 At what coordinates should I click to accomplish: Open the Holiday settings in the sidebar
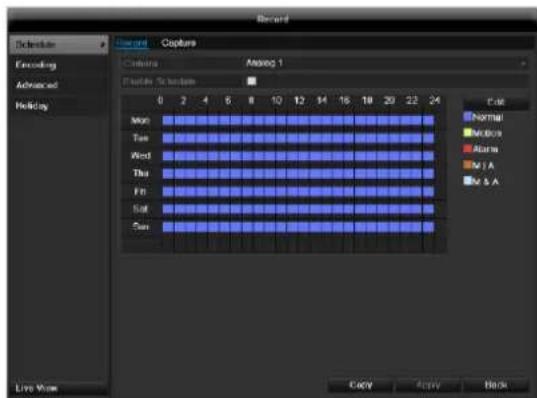tap(58, 105)
